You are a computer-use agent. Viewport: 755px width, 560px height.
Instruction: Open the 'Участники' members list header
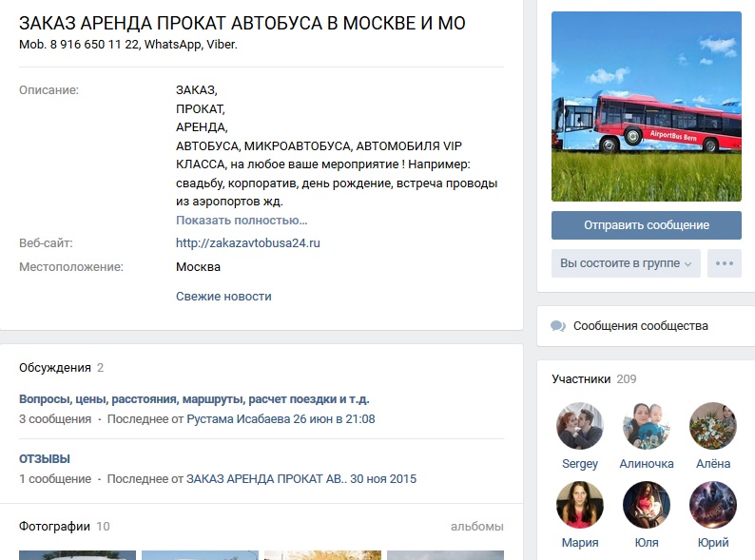pos(581,379)
